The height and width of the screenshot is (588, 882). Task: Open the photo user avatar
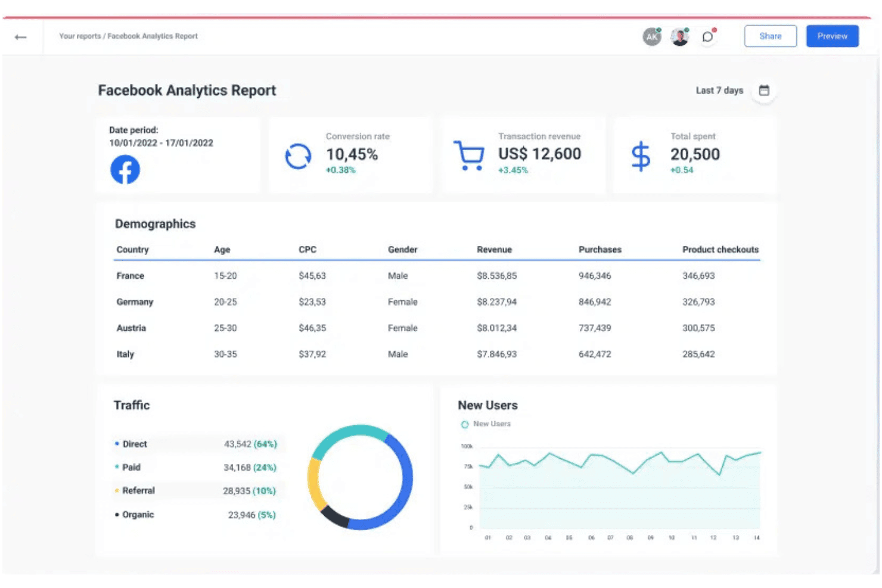point(680,37)
